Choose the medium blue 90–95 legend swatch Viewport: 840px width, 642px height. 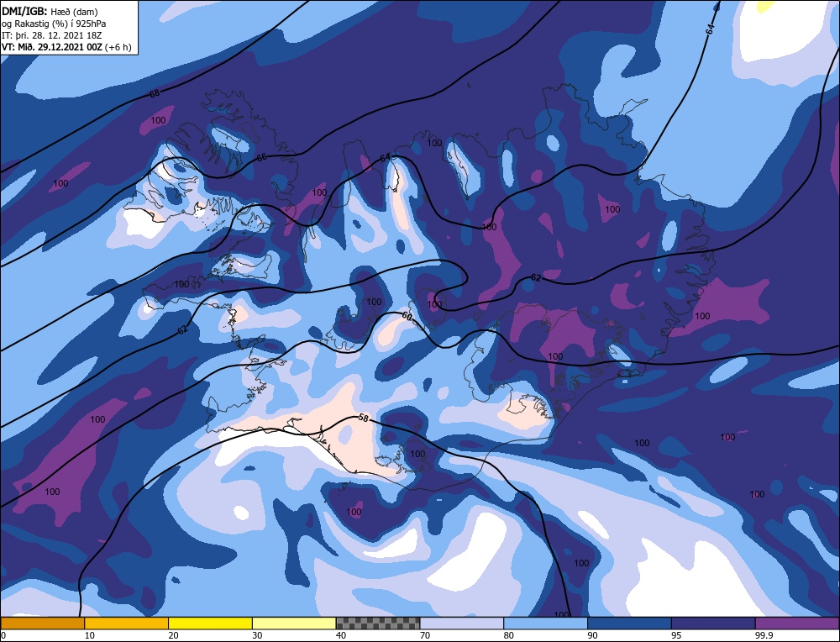pos(629,623)
